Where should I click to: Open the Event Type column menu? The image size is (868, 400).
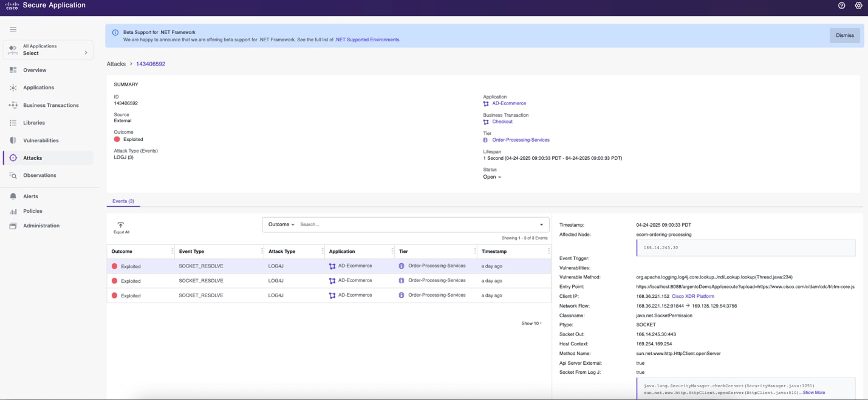262,251
